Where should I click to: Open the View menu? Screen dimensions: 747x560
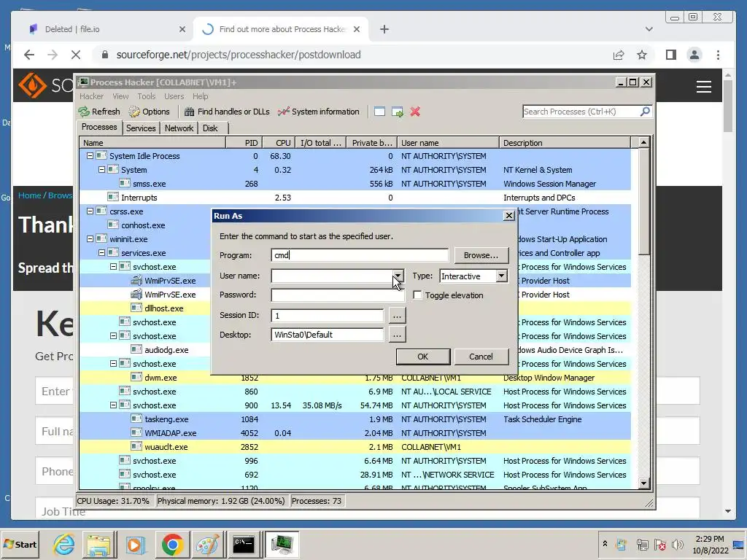tap(120, 96)
